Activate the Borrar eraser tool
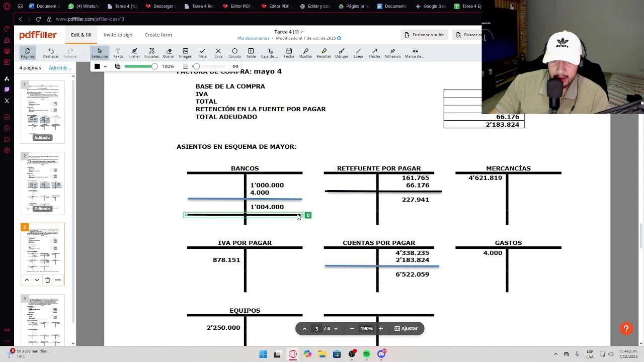Viewport: 644px width, 362px height. (x=169, y=53)
